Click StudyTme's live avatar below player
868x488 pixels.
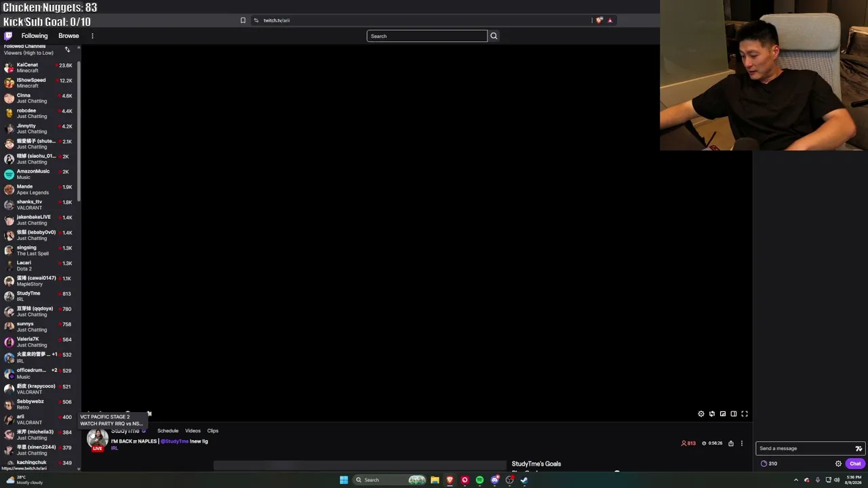pos(98,439)
